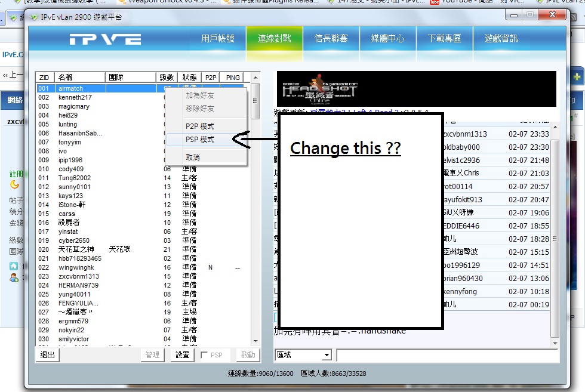Viewport: 585px width, 392px height.
Task: Click the user figure icon in browser sidebar
Action: pos(14,277)
